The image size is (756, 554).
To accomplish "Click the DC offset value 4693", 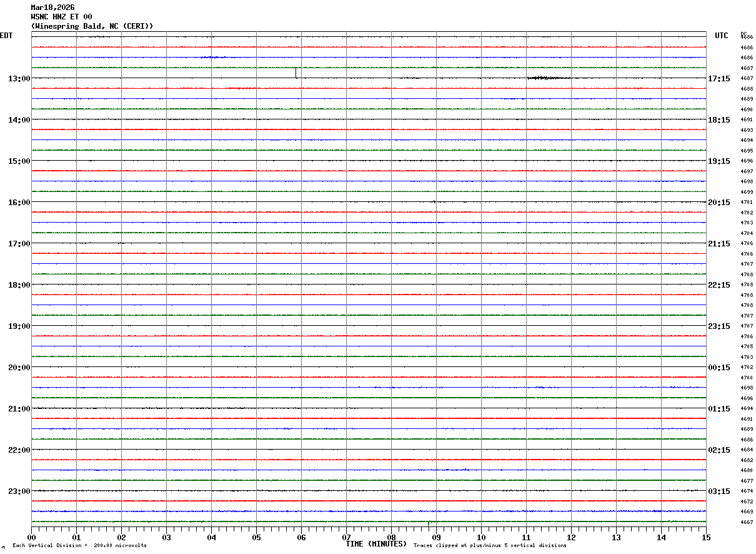I will pyautogui.click(x=746, y=130).
